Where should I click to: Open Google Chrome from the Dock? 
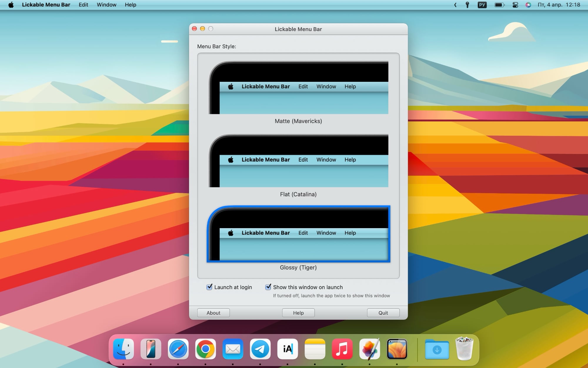click(206, 349)
